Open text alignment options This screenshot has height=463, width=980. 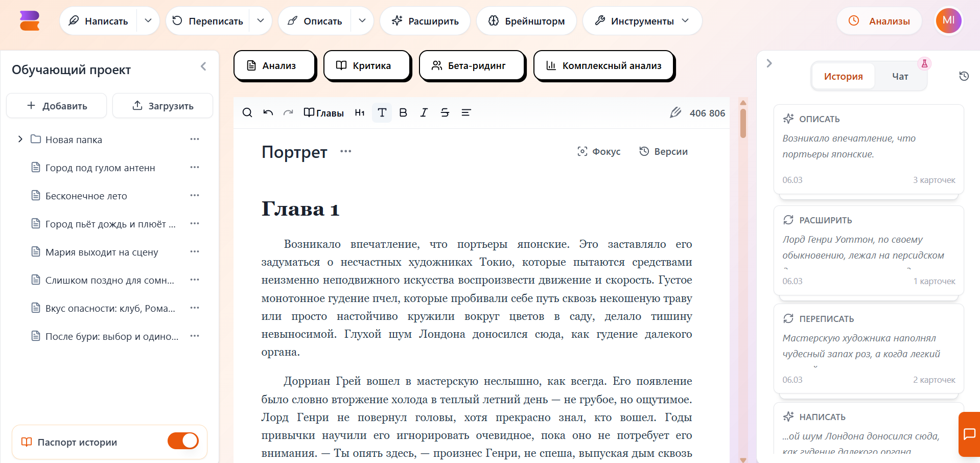tap(466, 112)
